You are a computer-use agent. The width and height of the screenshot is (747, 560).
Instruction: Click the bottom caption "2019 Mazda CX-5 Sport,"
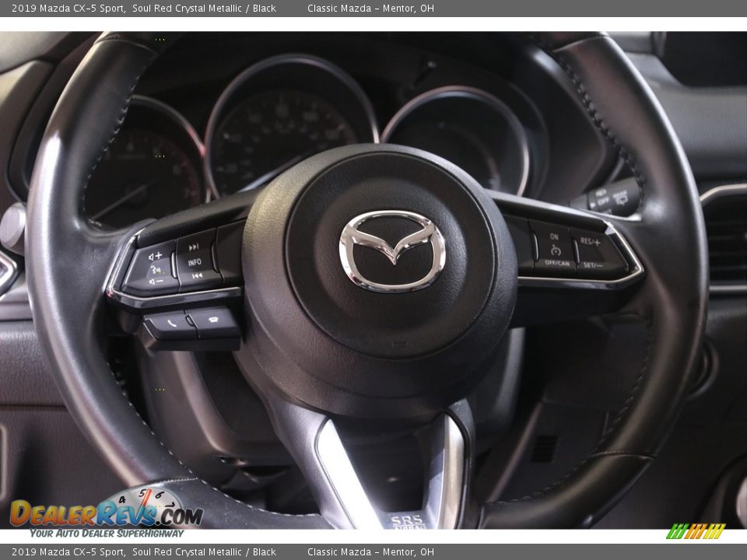click(x=68, y=552)
